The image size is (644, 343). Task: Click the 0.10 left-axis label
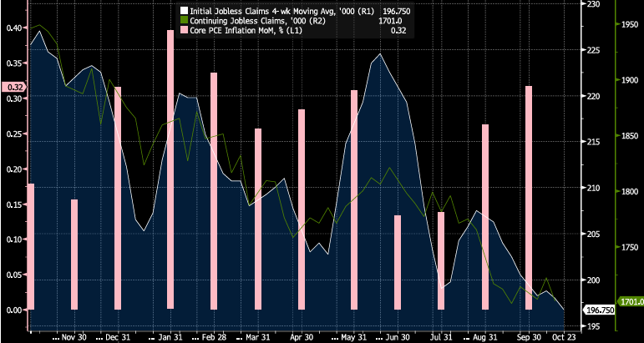(x=13, y=240)
